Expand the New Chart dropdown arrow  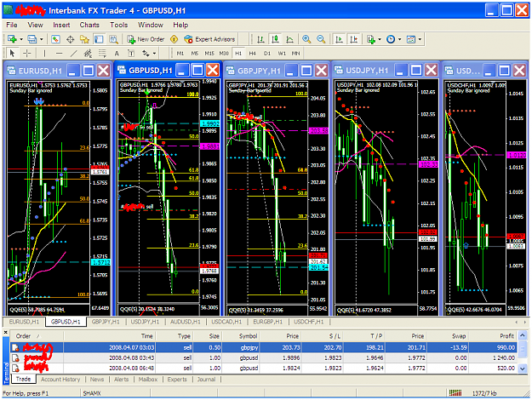coord(21,39)
